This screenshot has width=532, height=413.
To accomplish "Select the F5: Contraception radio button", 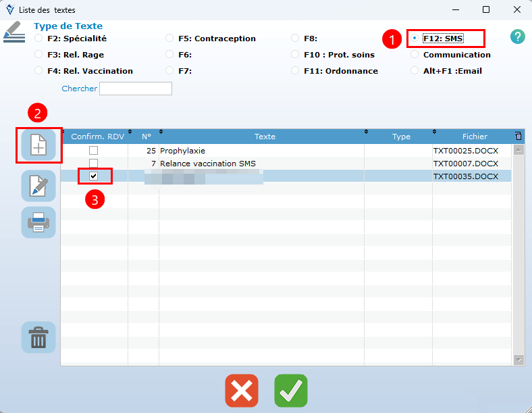I will click(169, 38).
